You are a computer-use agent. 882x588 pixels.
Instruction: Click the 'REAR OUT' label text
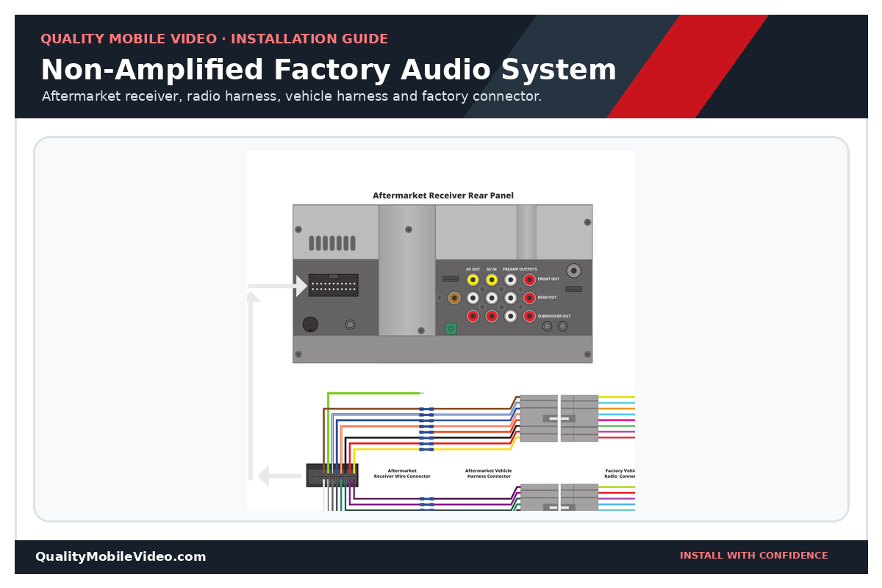coord(547,298)
